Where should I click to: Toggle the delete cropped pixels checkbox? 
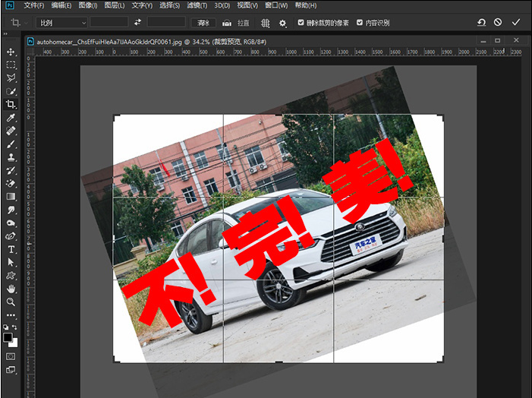[x=301, y=23]
